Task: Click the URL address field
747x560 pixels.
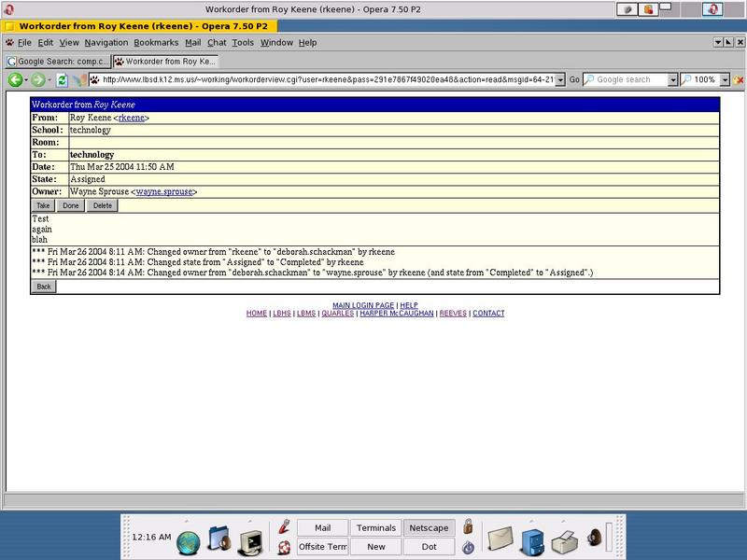Action: tap(329, 79)
